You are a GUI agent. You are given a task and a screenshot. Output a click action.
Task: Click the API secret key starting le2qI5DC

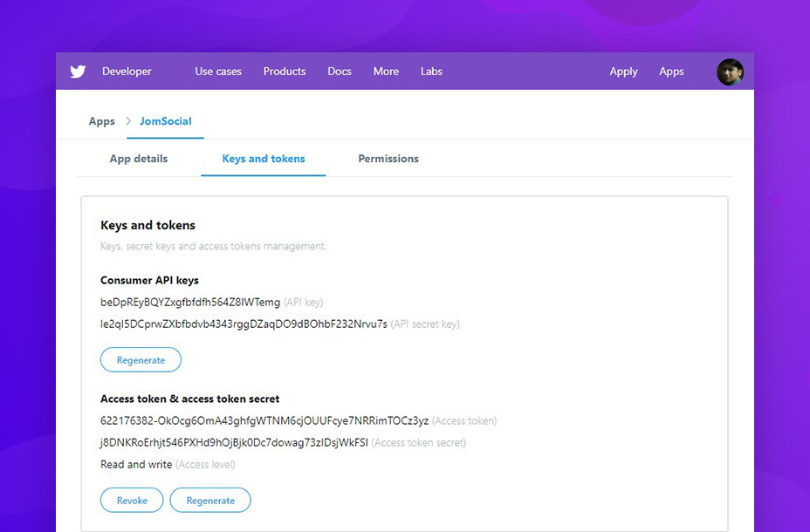coord(244,324)
